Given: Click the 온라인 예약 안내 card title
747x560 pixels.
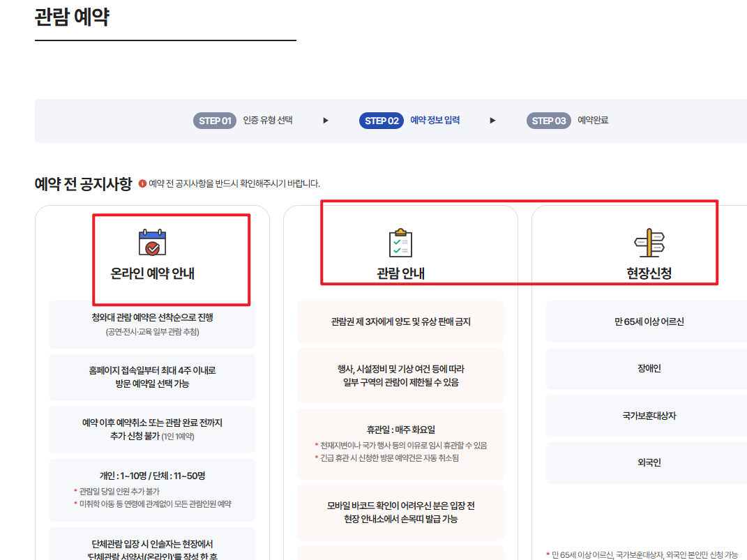Looking at the screenshot, I should [153, 273].
